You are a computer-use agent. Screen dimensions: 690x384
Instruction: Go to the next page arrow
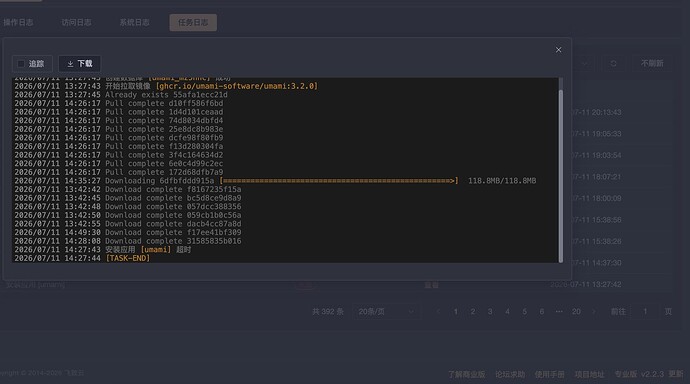click(x=594, y=311)
